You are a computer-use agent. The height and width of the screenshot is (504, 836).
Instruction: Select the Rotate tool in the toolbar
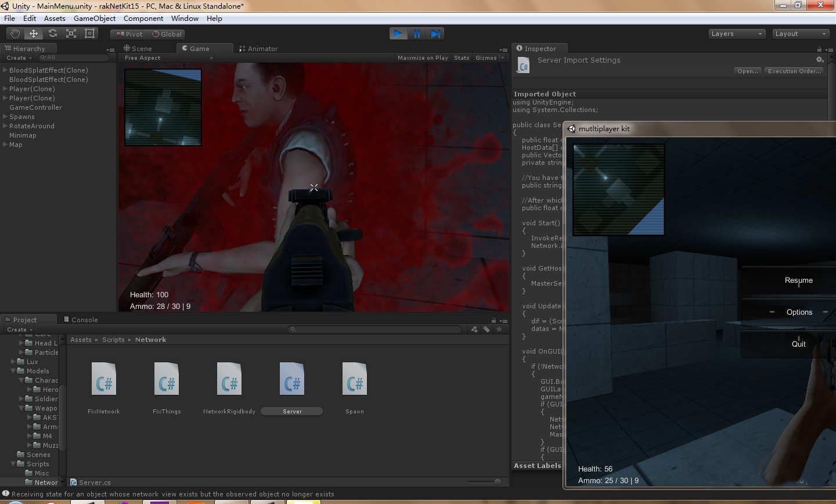52,34
